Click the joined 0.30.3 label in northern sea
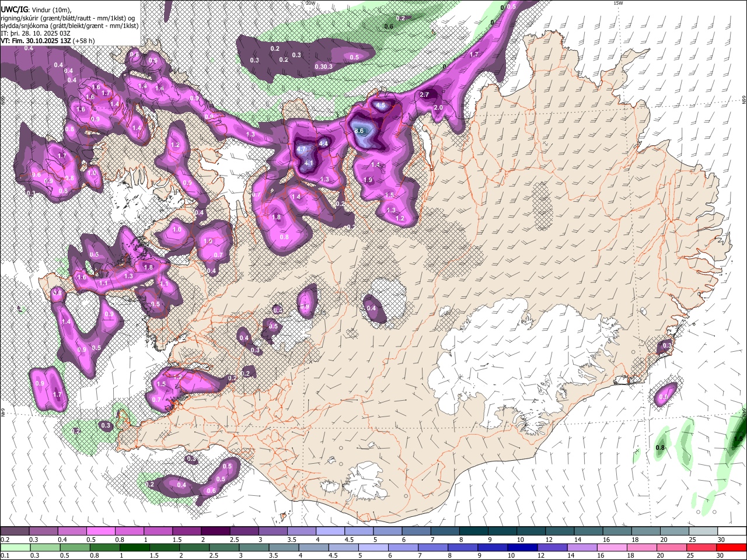Viewport: 747px width, 560px height. point(324,66)
